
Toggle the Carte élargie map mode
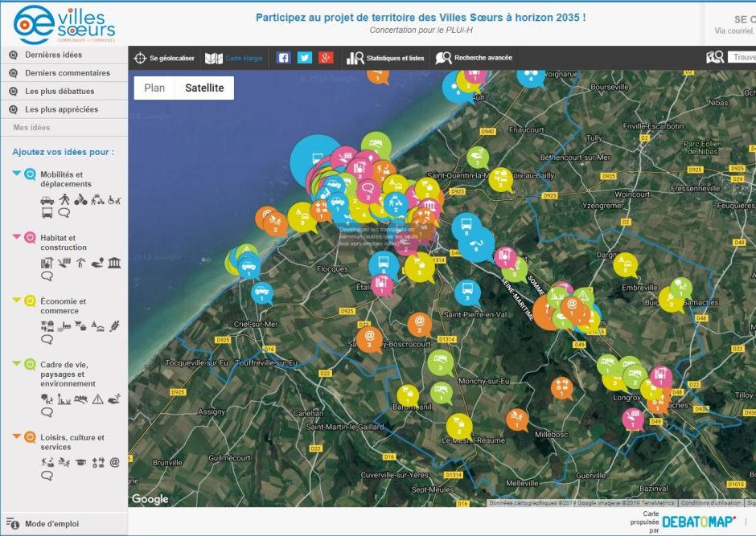(x=233, y=58)
